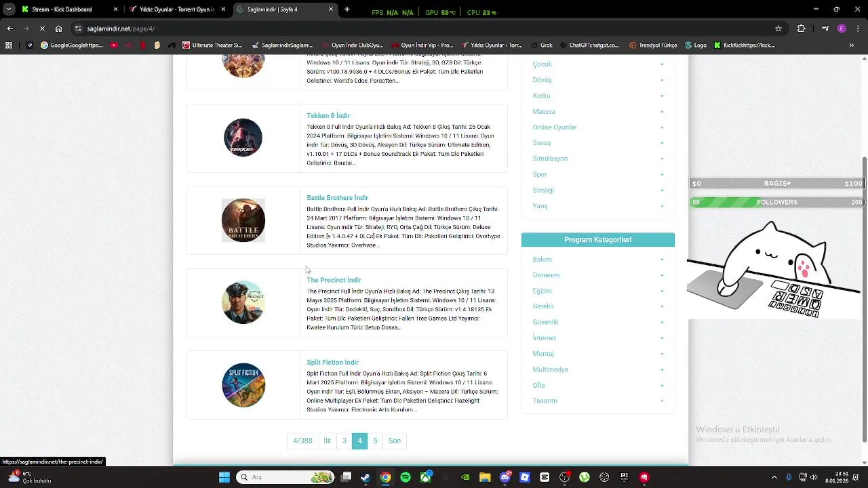
Task: Open the Ultimate Theater bookmark
Action: point(212,45)
